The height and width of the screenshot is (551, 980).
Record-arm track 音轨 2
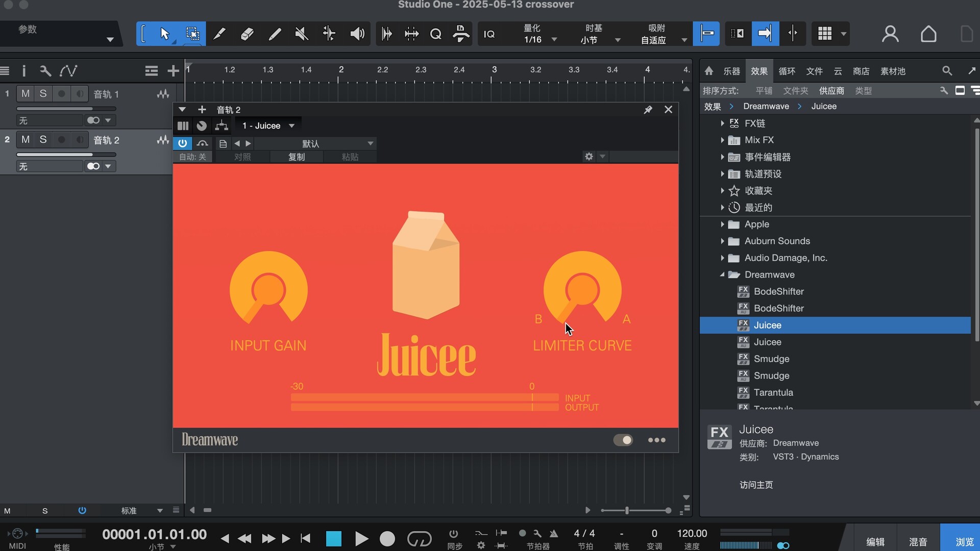coord(61,140)
